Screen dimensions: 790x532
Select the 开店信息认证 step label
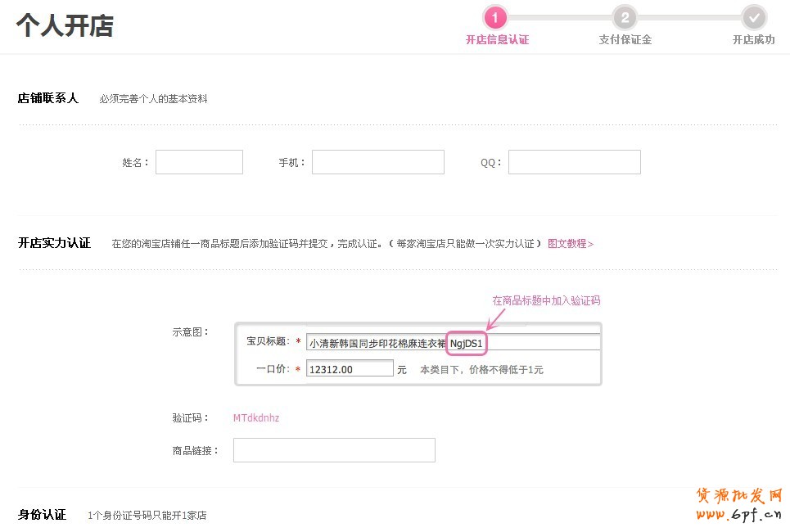(x=497, y=39)
